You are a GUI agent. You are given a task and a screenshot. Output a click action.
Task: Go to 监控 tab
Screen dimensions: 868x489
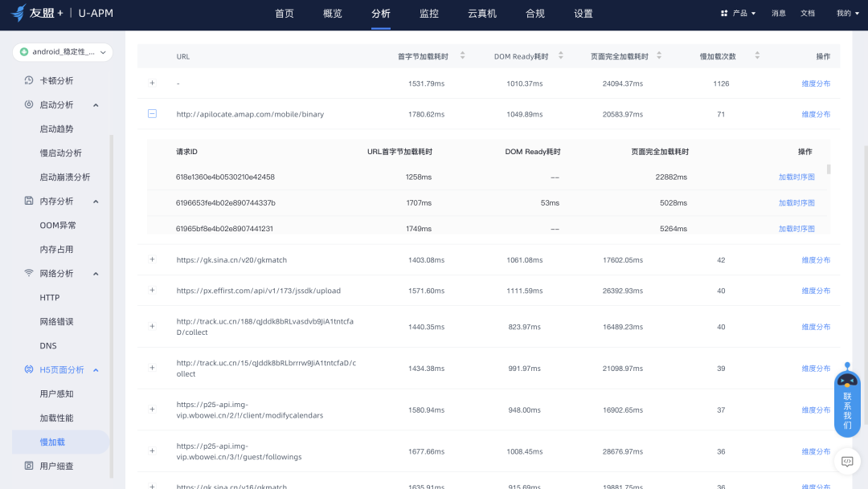[429, 14]
